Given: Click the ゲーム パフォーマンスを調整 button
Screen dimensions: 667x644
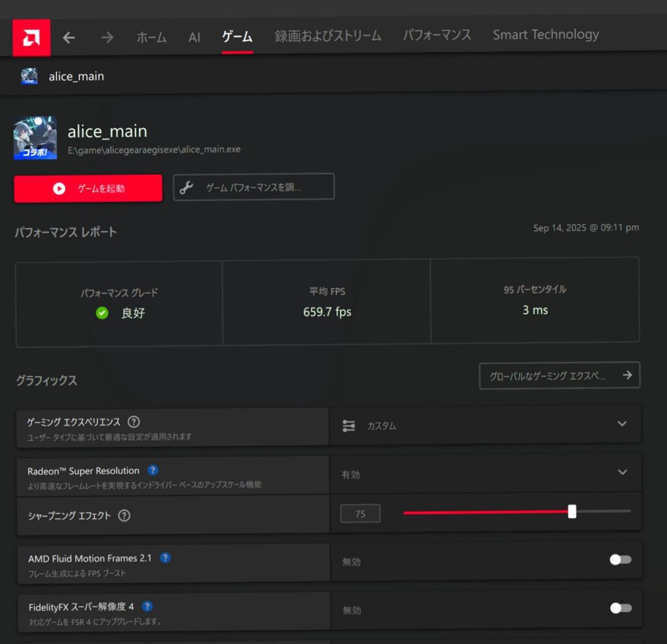Looking at the screenshot, I should [x=253, y=187].
